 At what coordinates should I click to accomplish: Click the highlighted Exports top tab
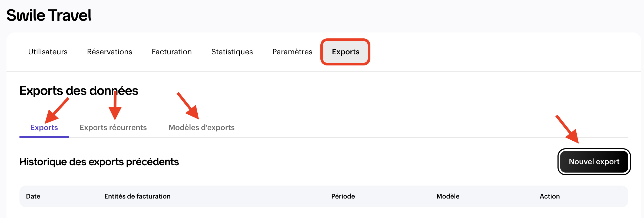(x=346, y=52)
